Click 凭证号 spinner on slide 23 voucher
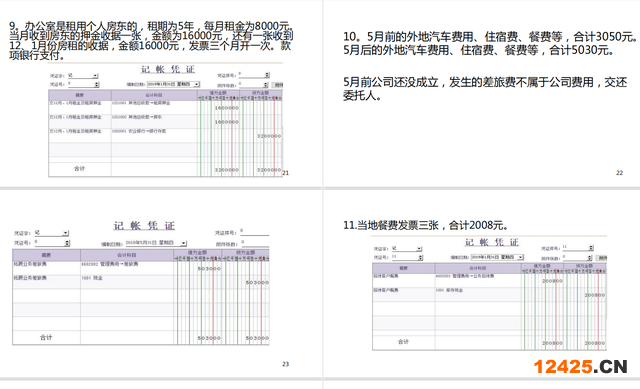The image size is (640, 389). 67,243
